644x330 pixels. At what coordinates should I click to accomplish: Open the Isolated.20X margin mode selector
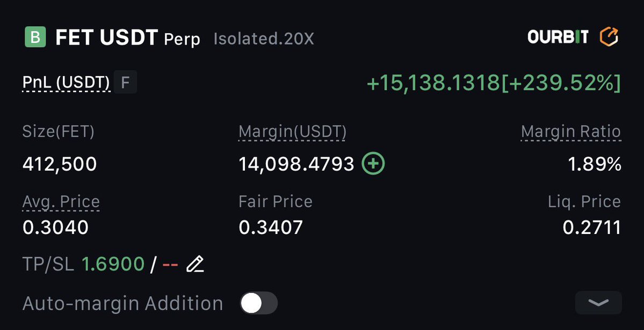(x=264, y=39)
